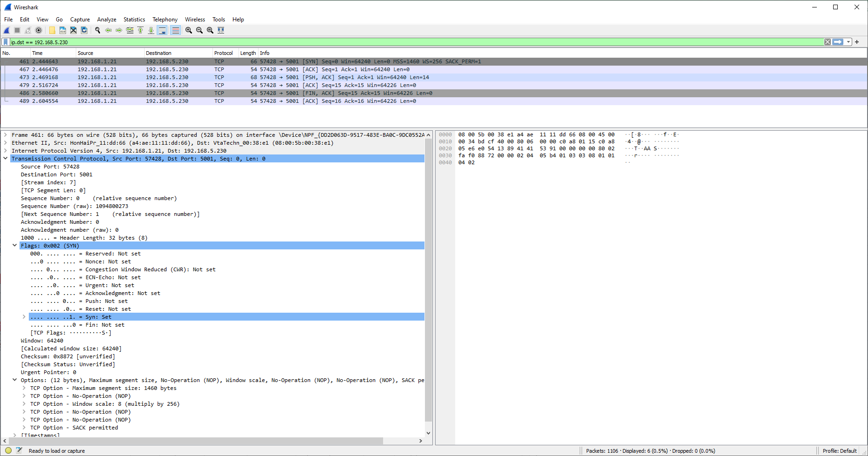Click go to specified packet icon

(130, 30)
